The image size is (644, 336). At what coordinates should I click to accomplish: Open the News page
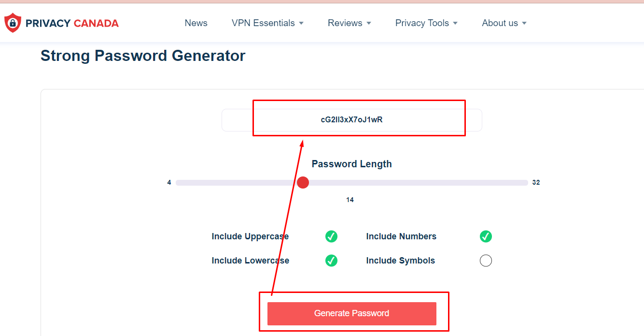click(x=196, y=23)
